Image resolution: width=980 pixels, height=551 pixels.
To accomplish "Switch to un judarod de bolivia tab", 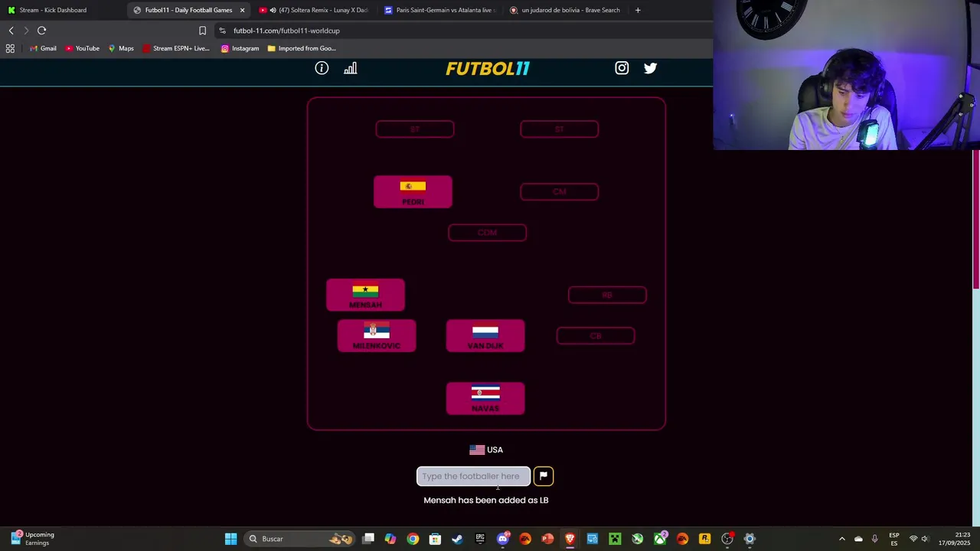I will click(x=567, y=10).
